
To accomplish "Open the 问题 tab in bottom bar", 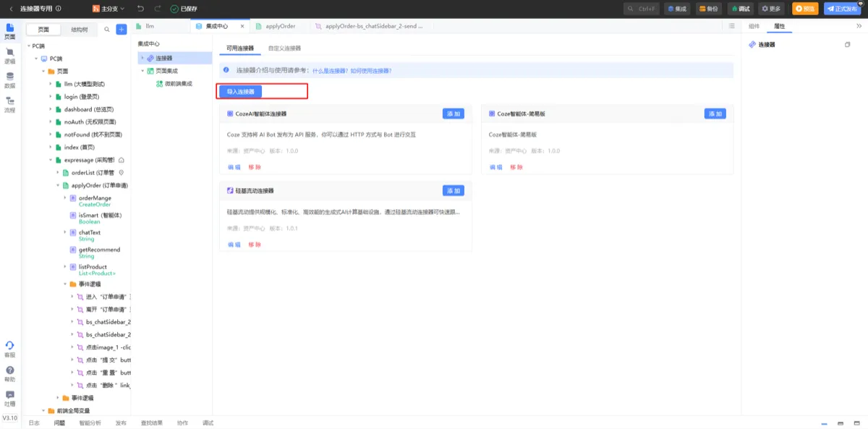I will [x=59, y=422].
